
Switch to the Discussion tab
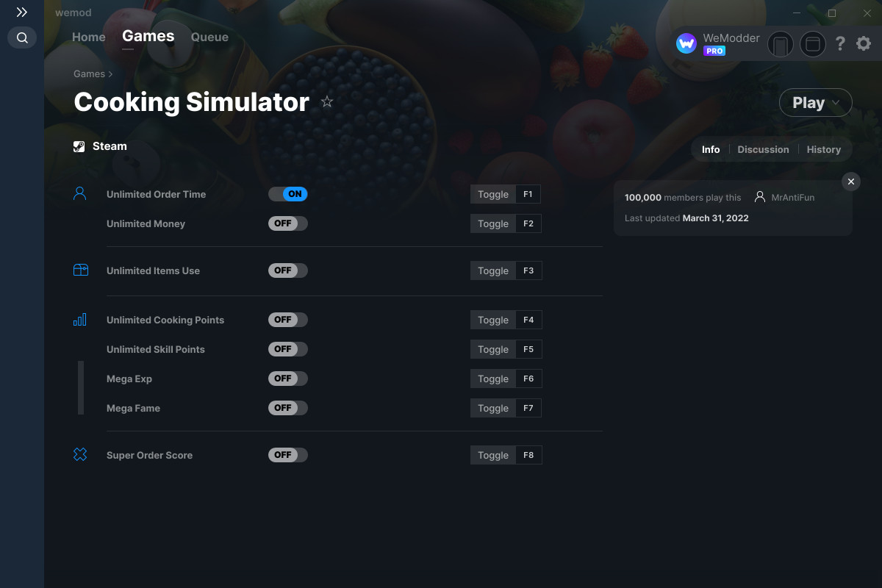click(763, 149)
